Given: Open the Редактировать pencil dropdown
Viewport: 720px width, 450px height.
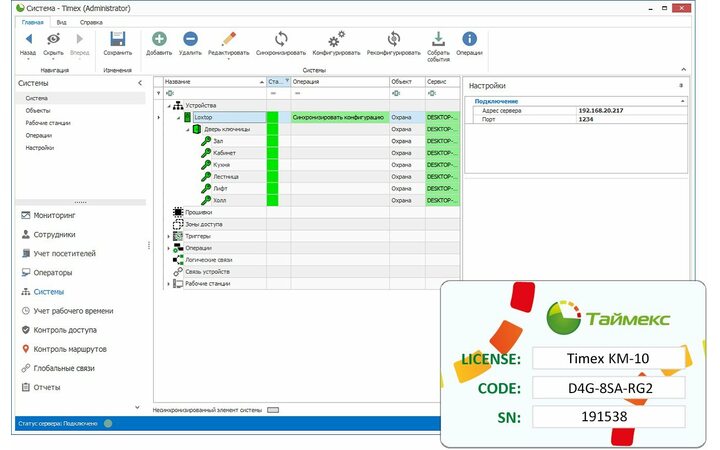Looking at the screenshot, I should pyautogui.click(x=228, y=41).
